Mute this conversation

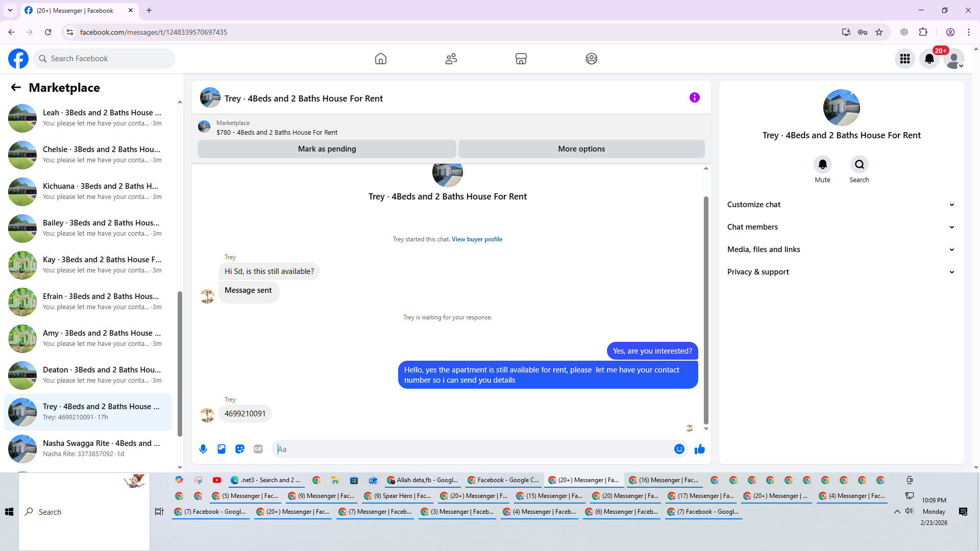click(822, 165)
